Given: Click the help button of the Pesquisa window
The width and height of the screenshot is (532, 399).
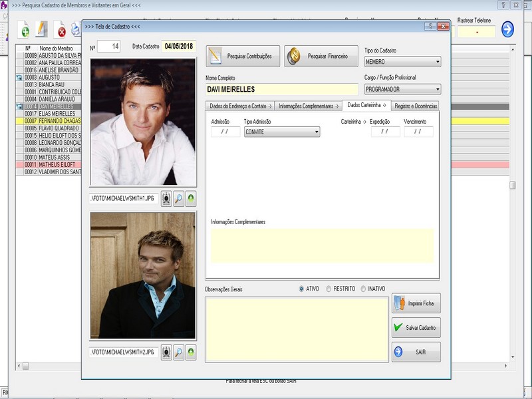Looking at the screenshot, I should pyautogui.click(x=503, y=5).
